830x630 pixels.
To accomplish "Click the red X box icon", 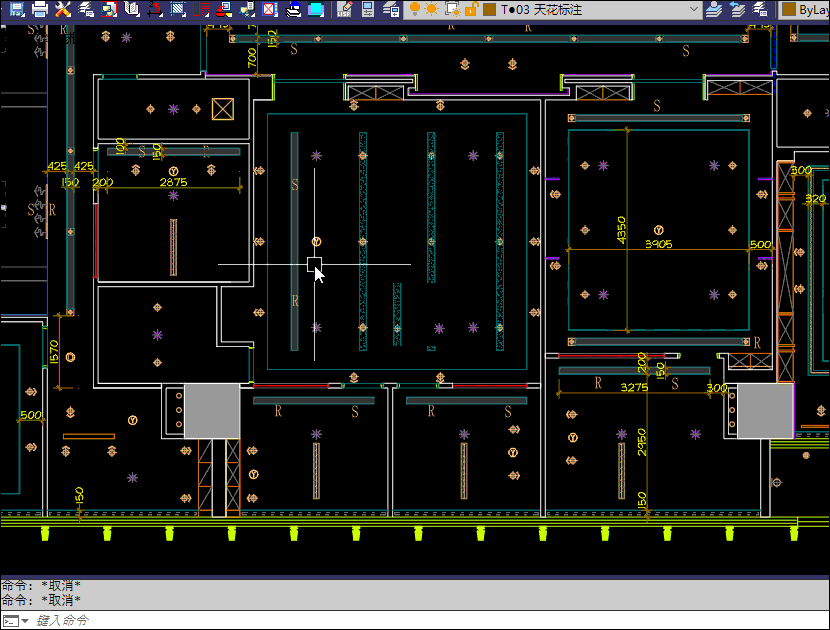I will [270, 10].
